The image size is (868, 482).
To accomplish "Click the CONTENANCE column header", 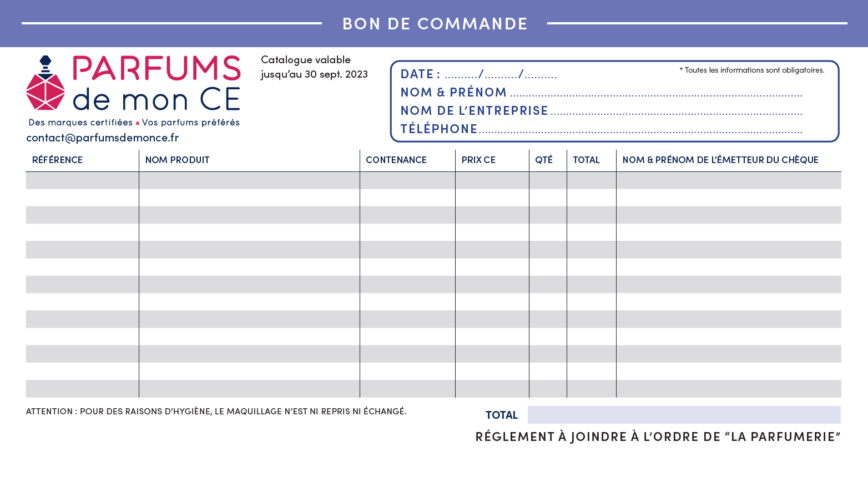I will tap(396, 160).
